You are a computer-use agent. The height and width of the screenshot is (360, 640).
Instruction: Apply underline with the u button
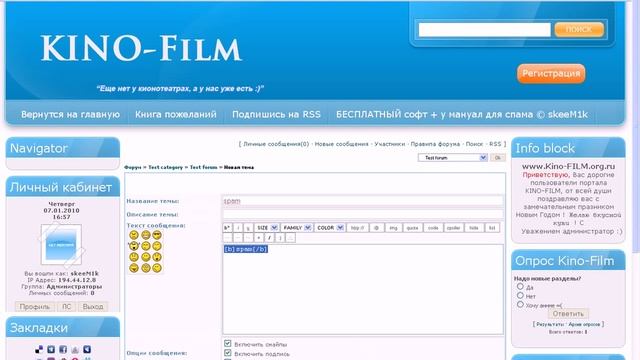point(248,228)
